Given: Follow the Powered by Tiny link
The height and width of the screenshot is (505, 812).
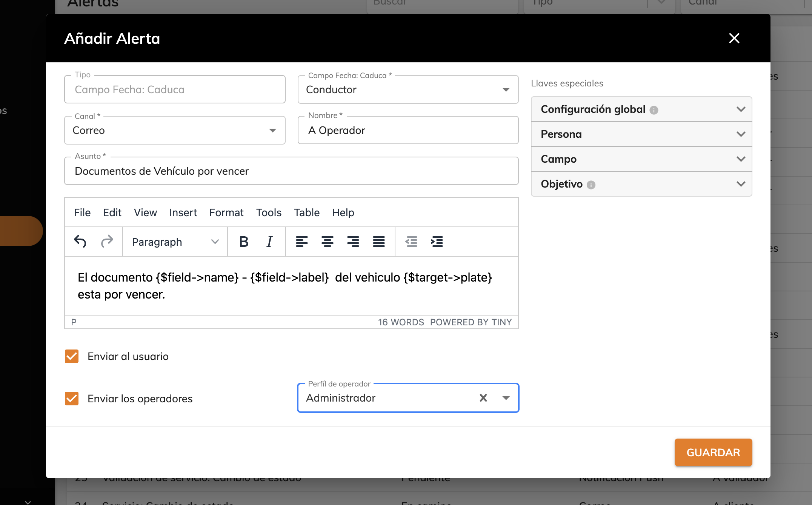Looking at the screenshot, I should click(x=471, y=322).
